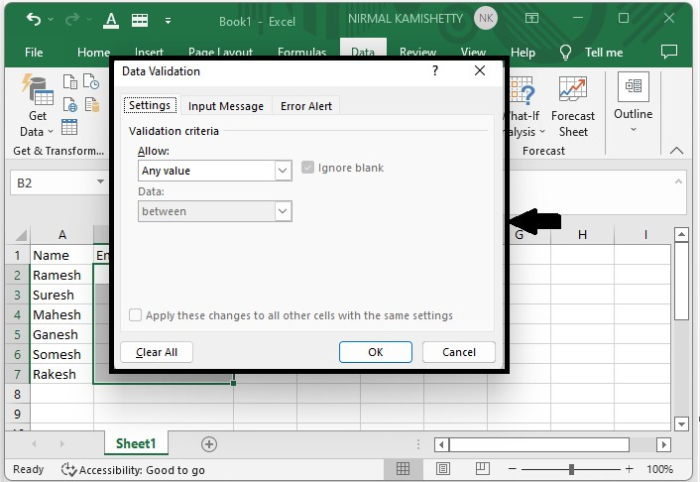The image size is (700, 482).
Task: Click cell containing Ramesh
Action: click(62, 275)
